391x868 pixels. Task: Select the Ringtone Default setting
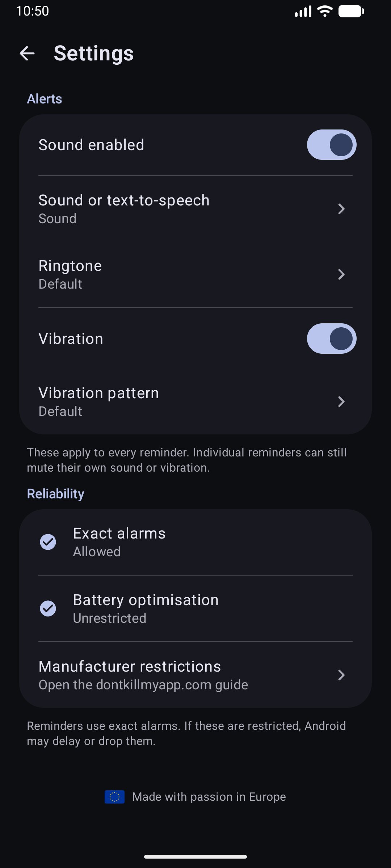pyautogui.click(x=195, y=275)
